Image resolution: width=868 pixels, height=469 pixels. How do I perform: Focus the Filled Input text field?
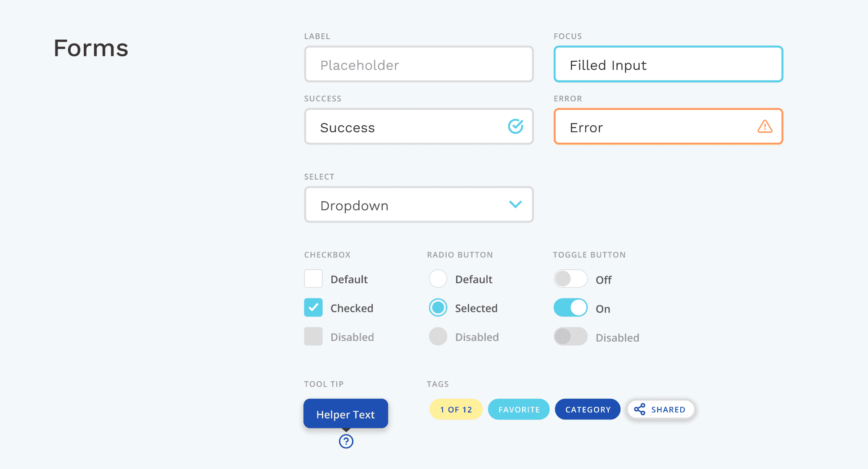668,64
